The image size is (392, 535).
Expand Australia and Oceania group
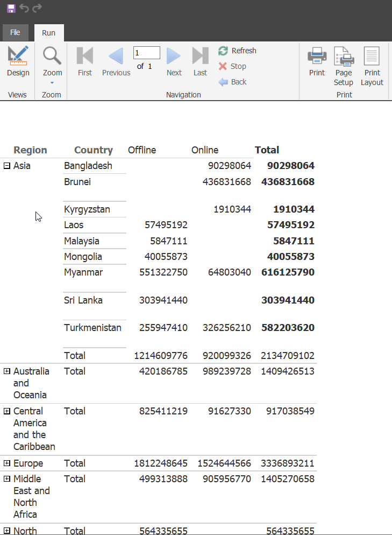(7, 371)
